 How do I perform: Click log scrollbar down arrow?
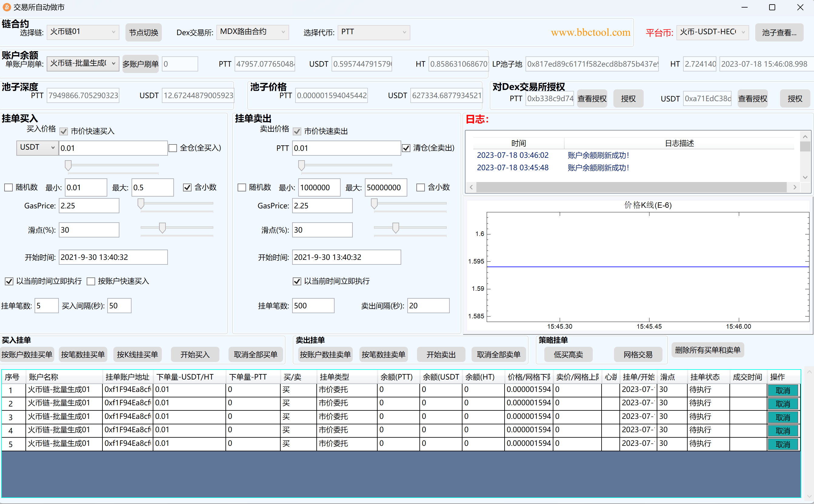(x=805, y=177)
